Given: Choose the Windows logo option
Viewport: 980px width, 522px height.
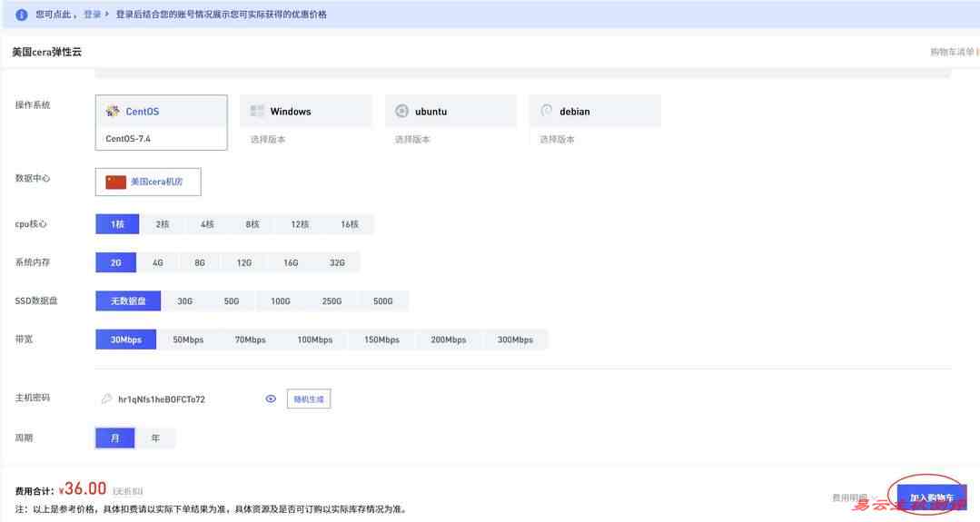Looking at the screenshot, I should coord(257,111).
